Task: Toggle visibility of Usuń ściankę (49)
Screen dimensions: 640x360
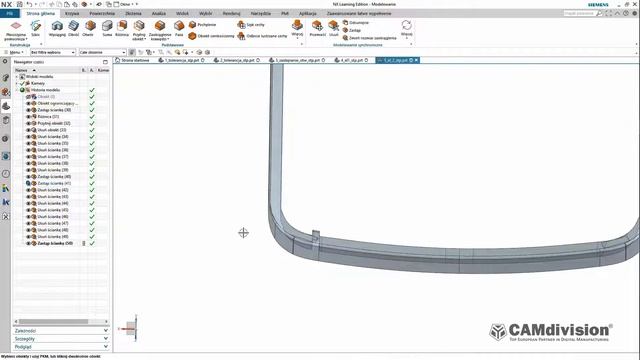Action: pyautogui.click(x=29, y=237)
